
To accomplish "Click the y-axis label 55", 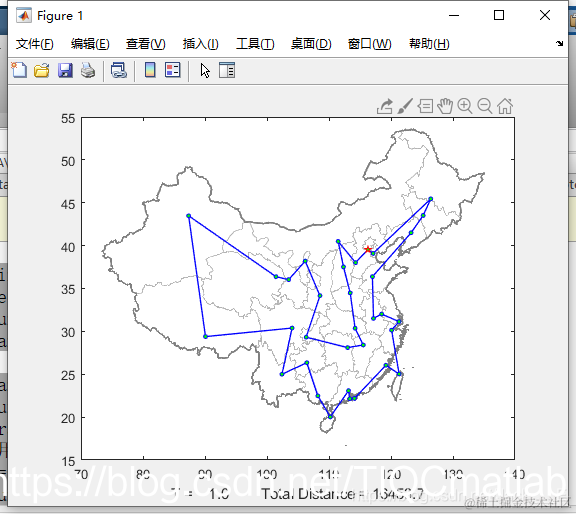I will tap(68, 119).
